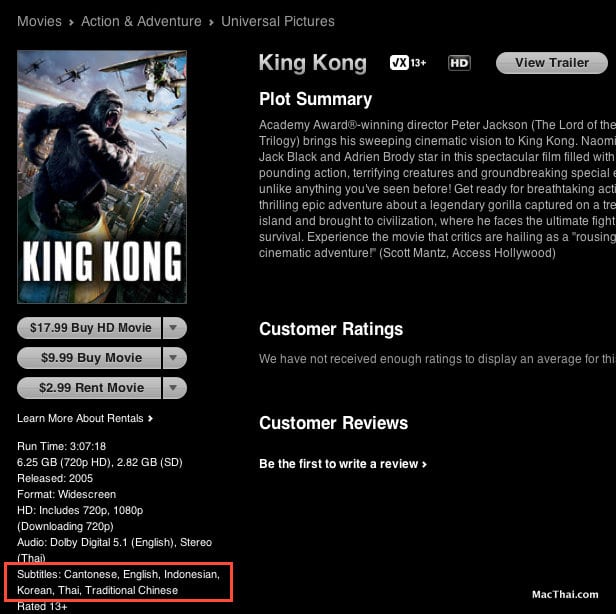Click the breadcrumb arrow after Action & Adventure
The image size is (616, 614).
pos(211,22)
